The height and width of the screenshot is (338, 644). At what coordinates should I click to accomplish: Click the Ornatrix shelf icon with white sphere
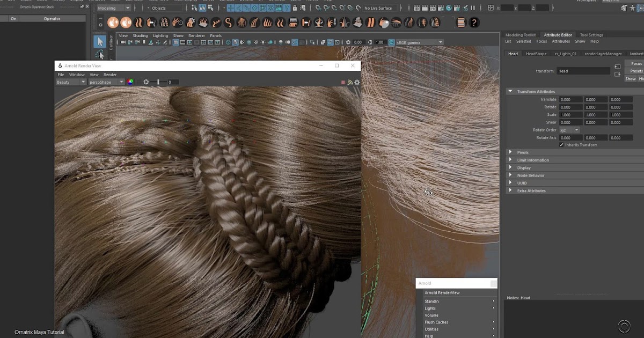tap(383, 23)
